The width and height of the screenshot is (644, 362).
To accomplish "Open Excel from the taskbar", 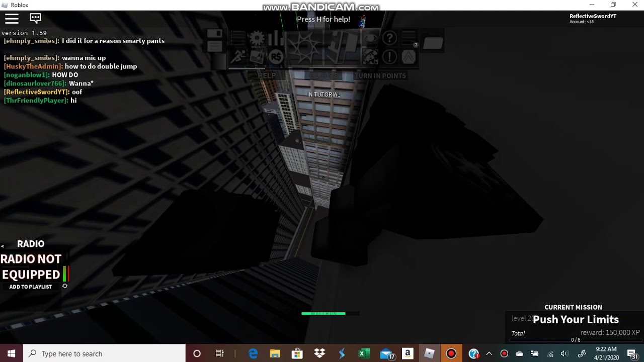I will pyautogui.click(x=364, y=353).
